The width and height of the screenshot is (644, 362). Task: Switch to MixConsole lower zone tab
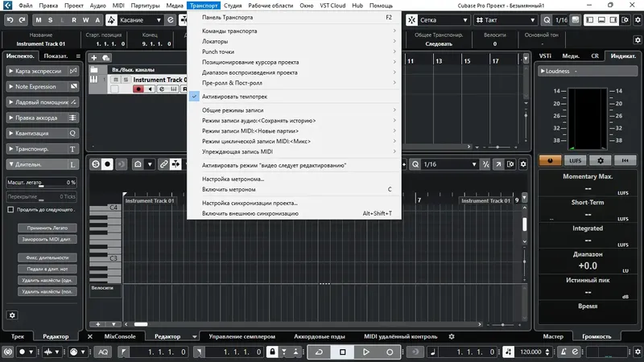click(120, 336)
